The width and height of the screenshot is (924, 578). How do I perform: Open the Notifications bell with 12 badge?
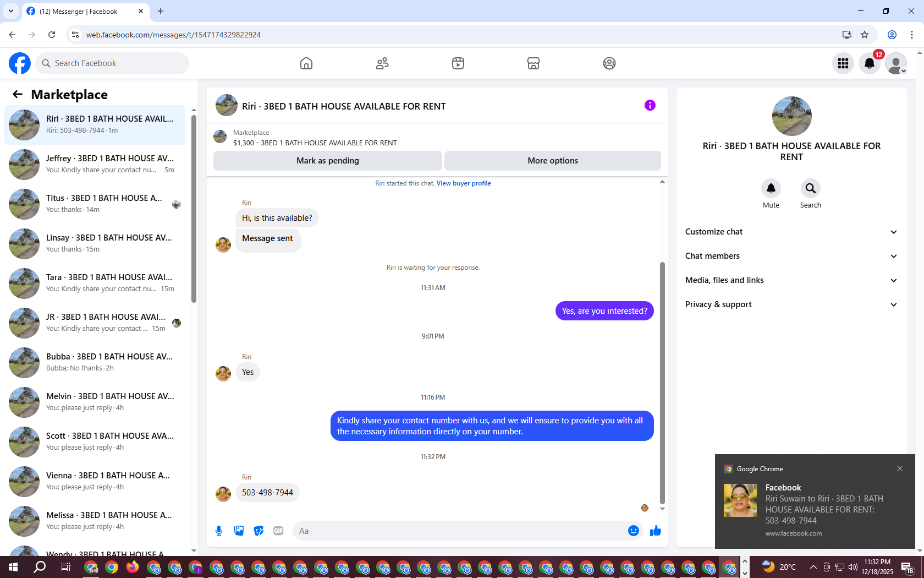pos(870,63)
